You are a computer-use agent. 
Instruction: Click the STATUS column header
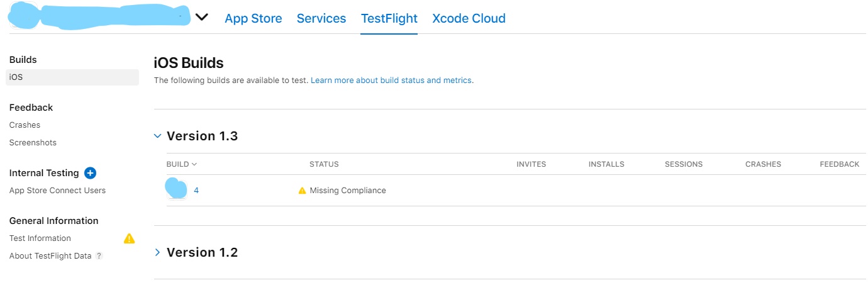click(324, 164)
